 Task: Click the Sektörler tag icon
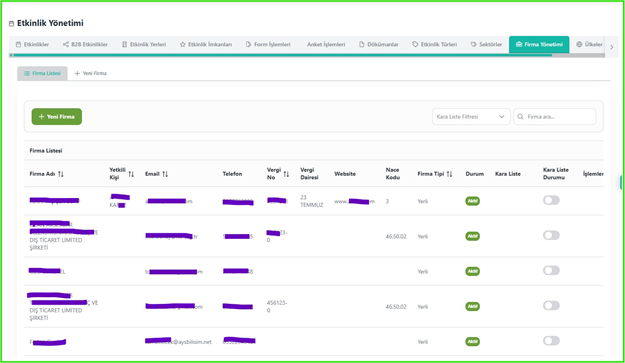[474, 44]
